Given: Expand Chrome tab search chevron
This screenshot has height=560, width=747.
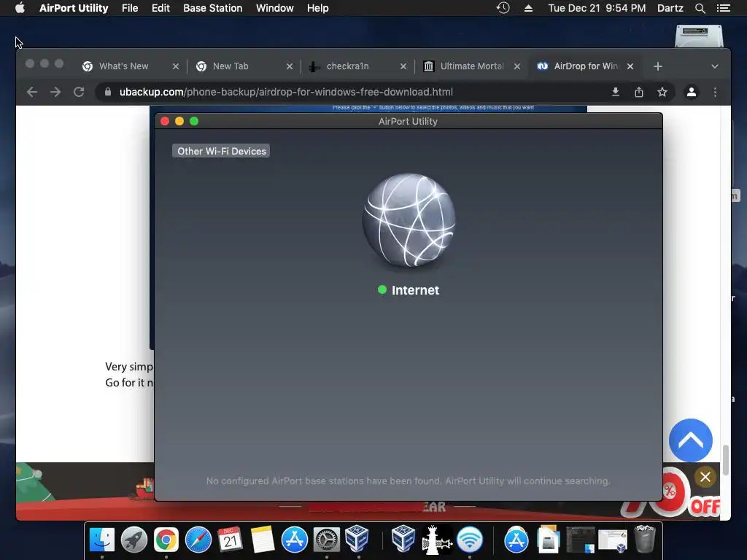Looking at the screenshot, I should point(715,66).
